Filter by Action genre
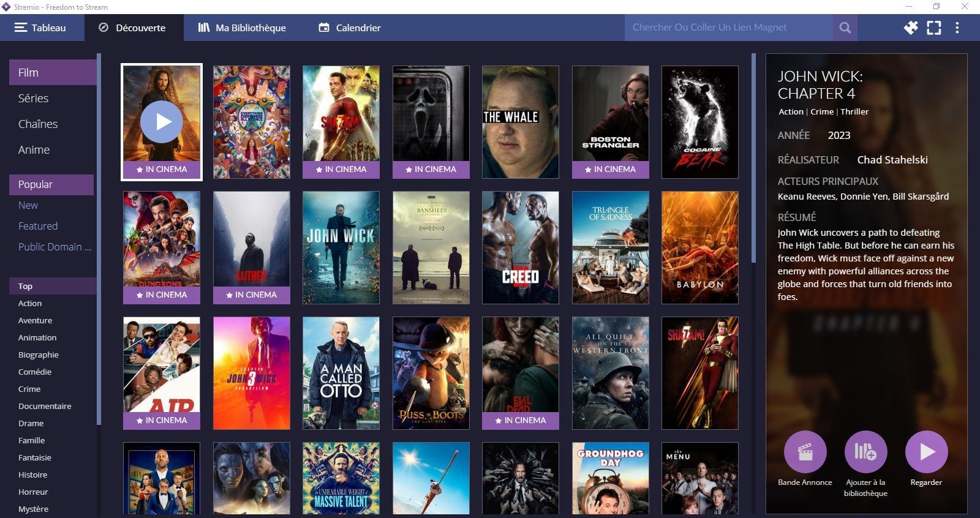Viewport: 980px width, 518px height. click(x=53, y=303)
